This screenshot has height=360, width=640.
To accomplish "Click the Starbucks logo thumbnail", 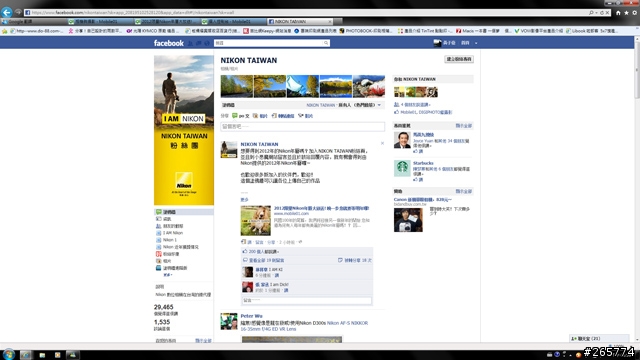I will point(402,168).
